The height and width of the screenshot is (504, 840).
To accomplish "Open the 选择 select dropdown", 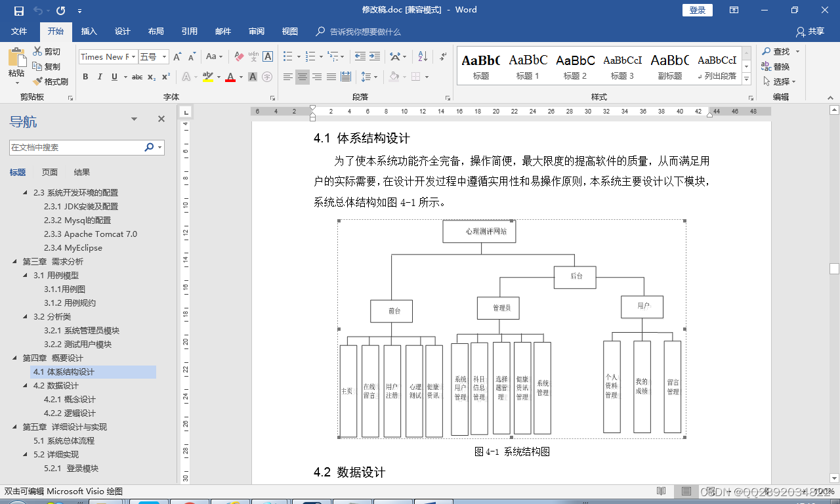I will pyautogui.click(x=779, y=81).
